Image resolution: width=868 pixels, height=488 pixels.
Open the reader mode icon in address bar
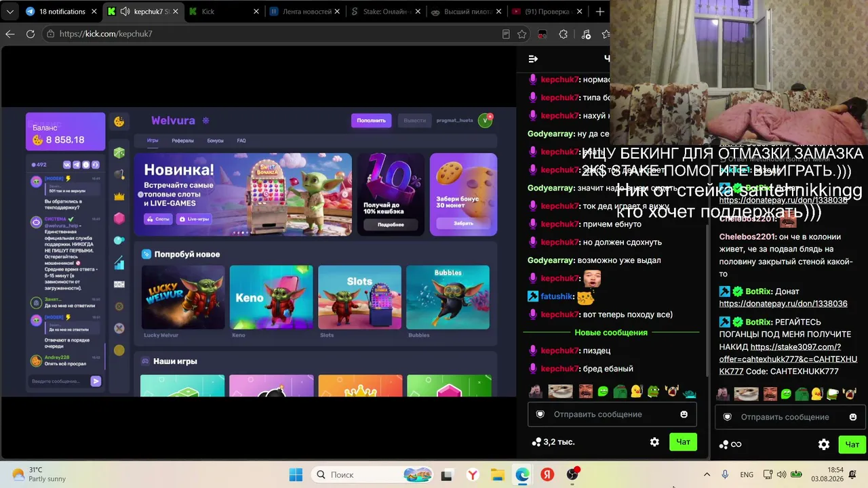506,34
